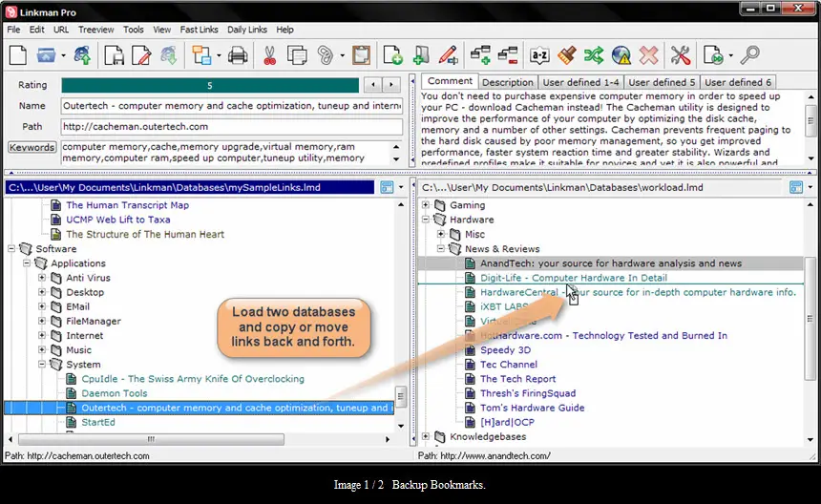Click the add new link page icon
This screenshot has height=504, width=821.
[x=392, y=55]
